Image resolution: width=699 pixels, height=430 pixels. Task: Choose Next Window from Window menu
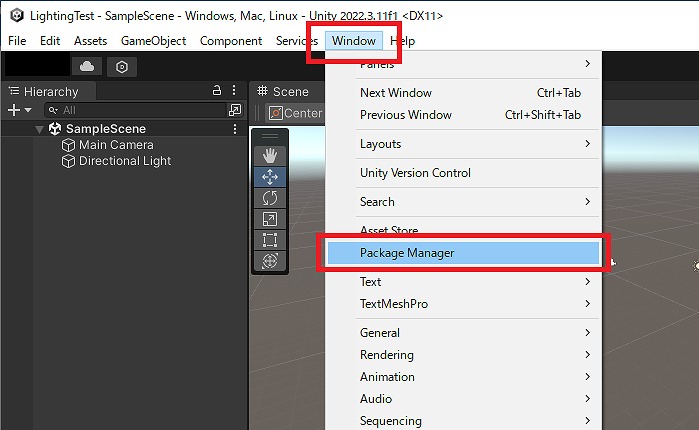[464, 93]
